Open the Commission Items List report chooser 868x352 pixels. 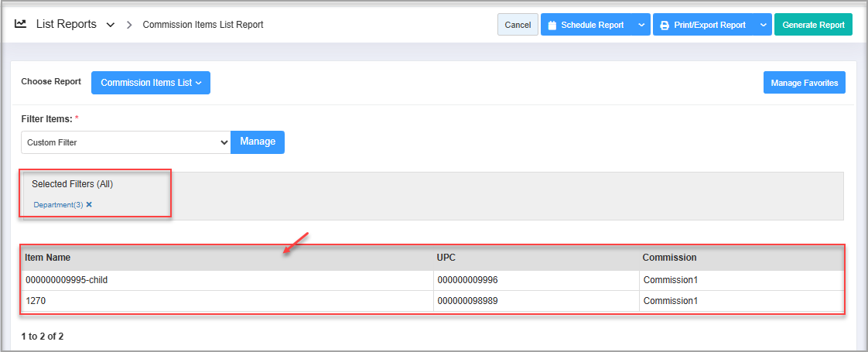tap(151, 83)
